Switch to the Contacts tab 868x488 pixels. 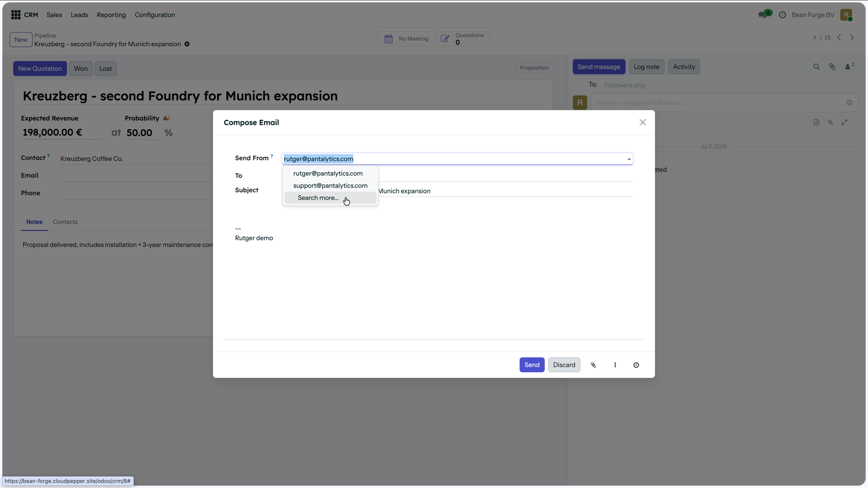point(65,222)
